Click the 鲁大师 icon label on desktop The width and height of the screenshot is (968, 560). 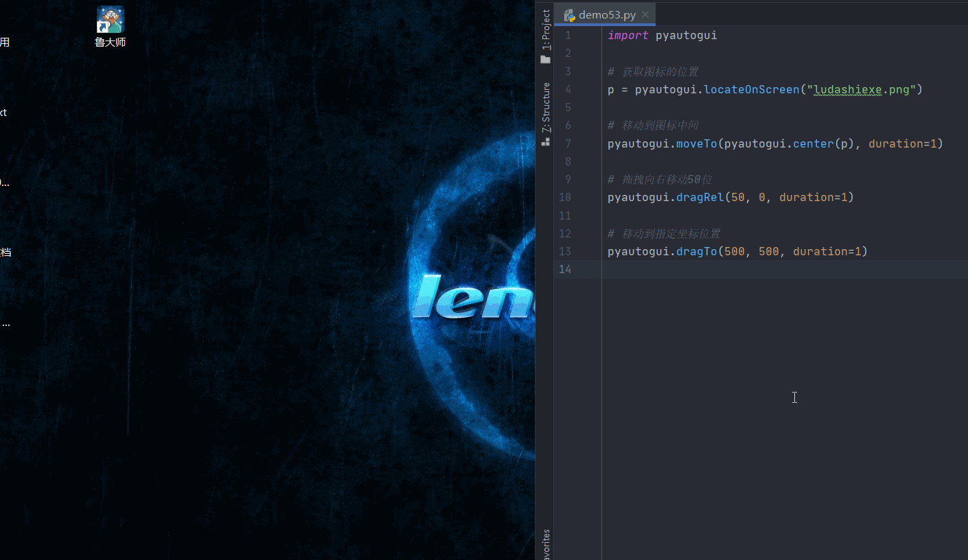coord(111,42)
